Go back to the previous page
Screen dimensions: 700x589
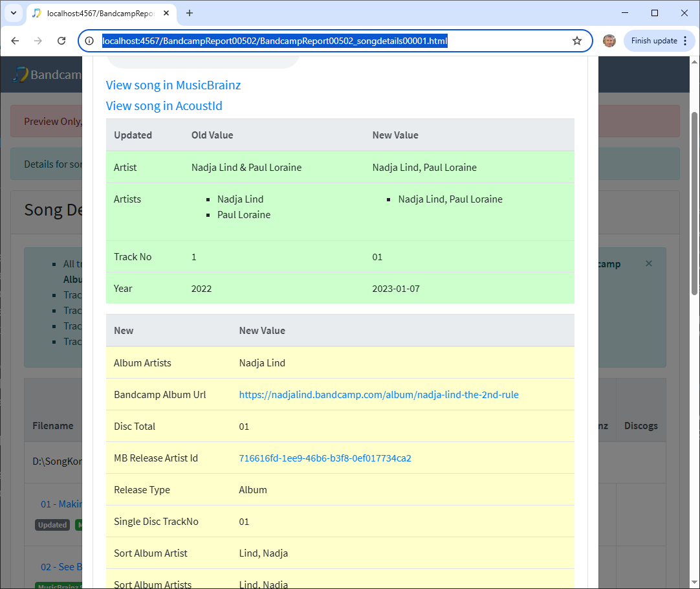tap(15, 41)
